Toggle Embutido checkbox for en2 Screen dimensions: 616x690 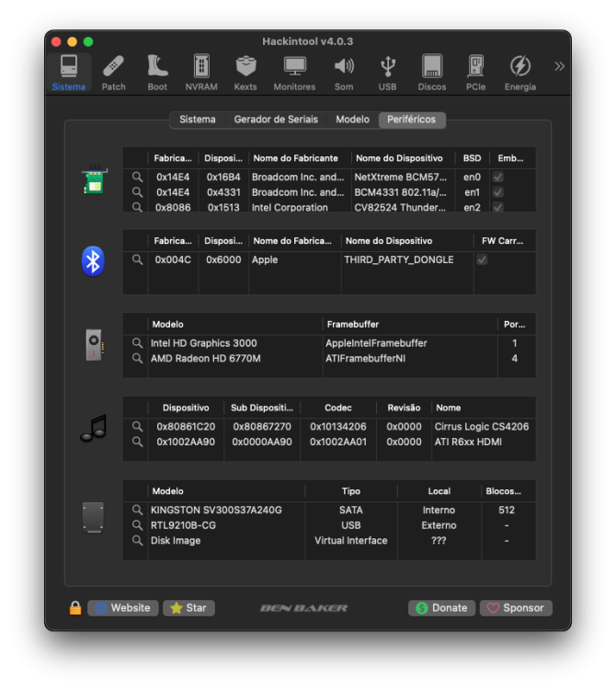497,207
